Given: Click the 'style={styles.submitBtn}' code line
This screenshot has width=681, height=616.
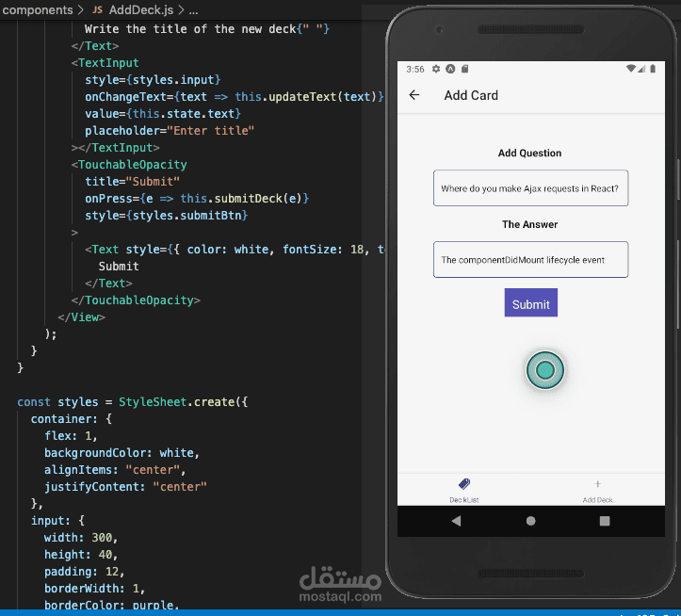Looking at the screenshot, I should [167, 216].
